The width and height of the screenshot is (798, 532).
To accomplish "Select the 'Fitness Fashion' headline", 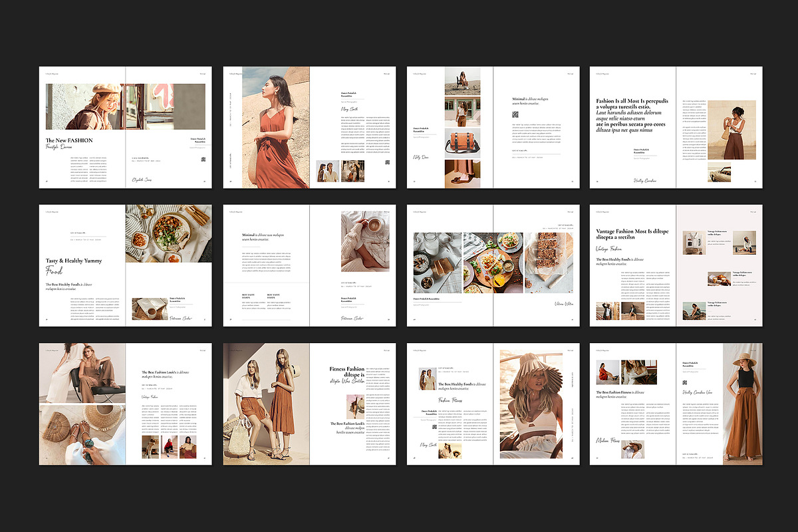I will coord(347,369).
